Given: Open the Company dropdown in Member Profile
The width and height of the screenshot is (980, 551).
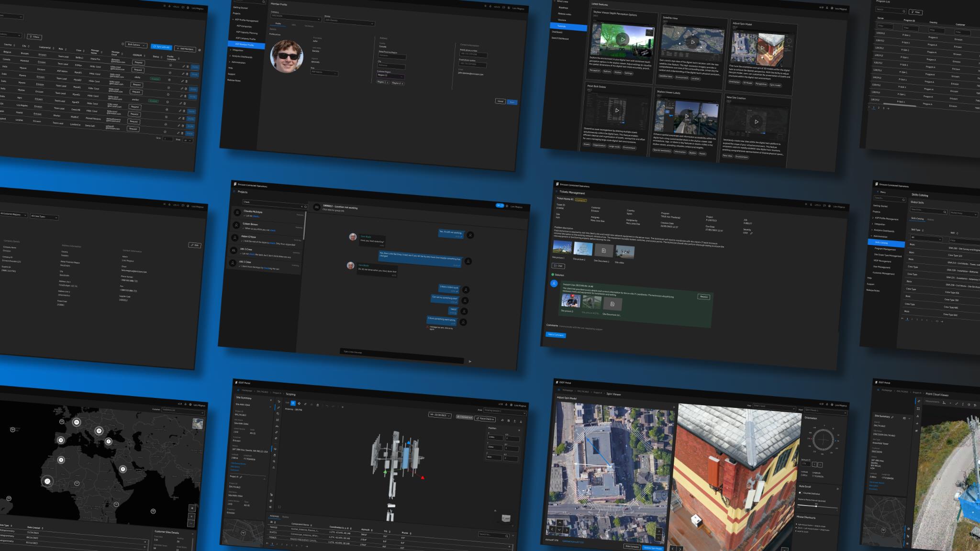Looking at the screenshot, I should click(296, 17).
